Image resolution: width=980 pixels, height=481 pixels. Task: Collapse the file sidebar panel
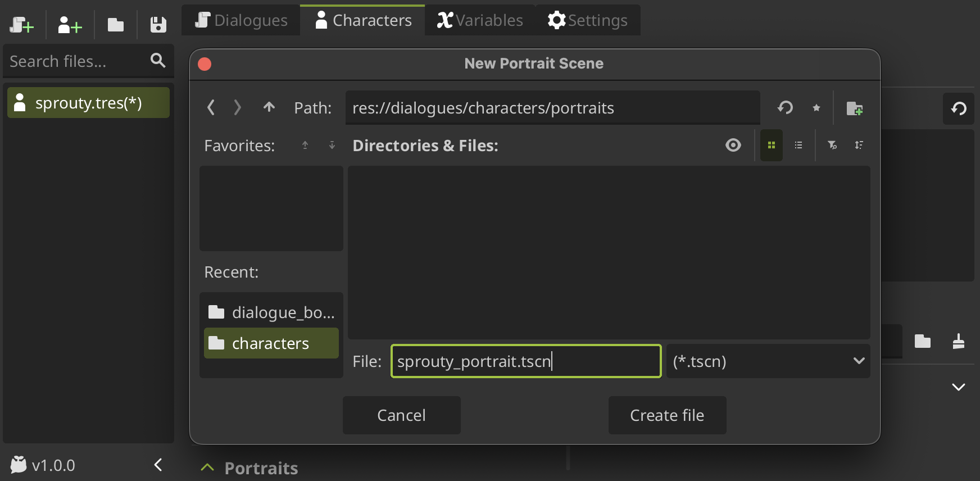coord(158,465)
